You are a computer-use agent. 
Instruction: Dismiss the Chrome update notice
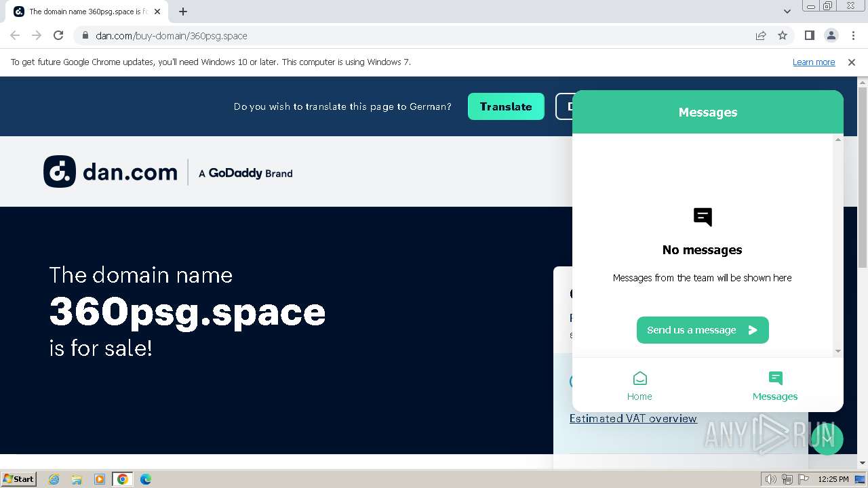pos(852,62)
